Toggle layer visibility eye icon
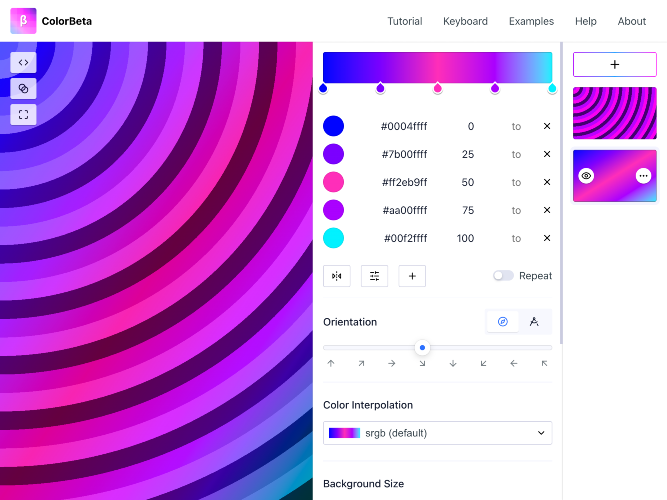The height and width of the screenshot is (500, 667). [x=586, y=176]
